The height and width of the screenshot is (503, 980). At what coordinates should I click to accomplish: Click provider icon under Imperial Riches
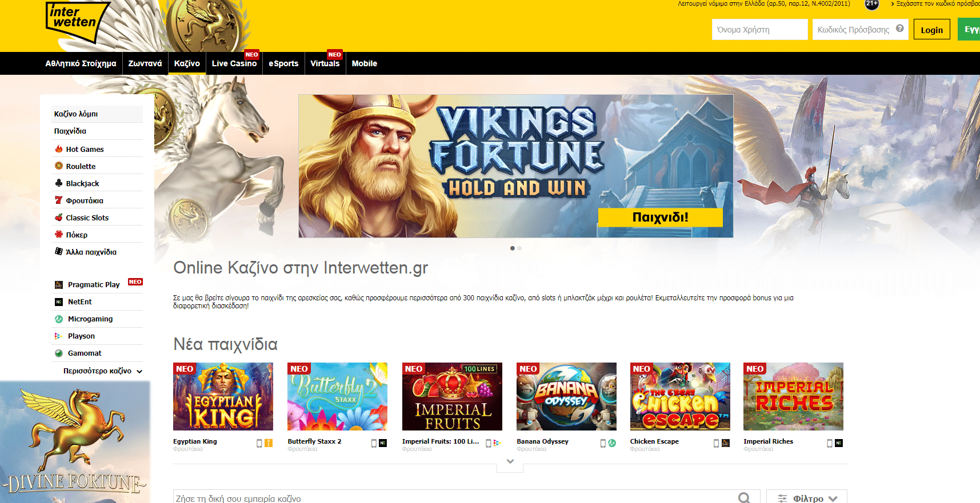[839, 443]
